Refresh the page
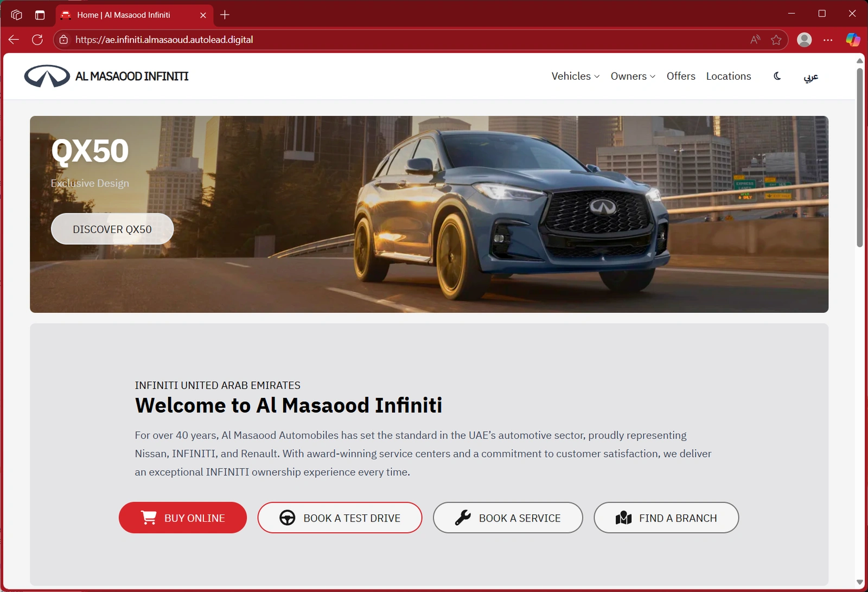The height and width of the screenshot is (592, 868). point(37,39)
